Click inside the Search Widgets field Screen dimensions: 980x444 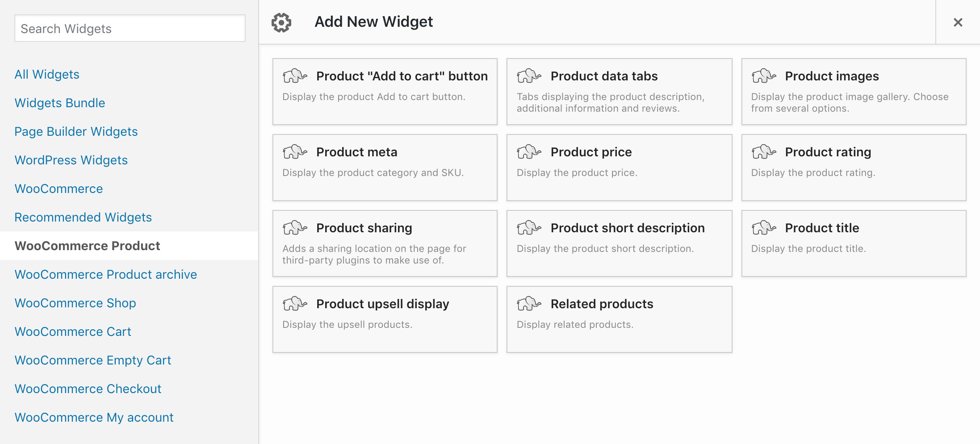coord(130,28)
